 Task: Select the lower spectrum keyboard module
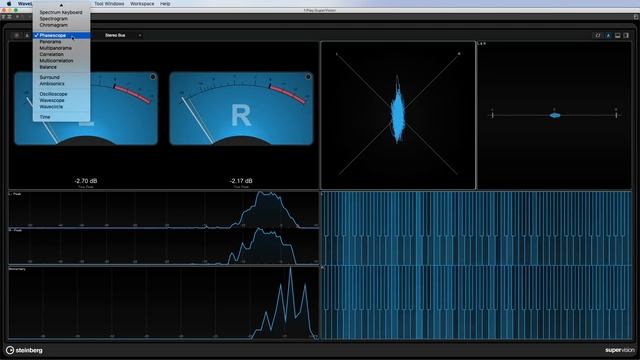coord(476,302)
